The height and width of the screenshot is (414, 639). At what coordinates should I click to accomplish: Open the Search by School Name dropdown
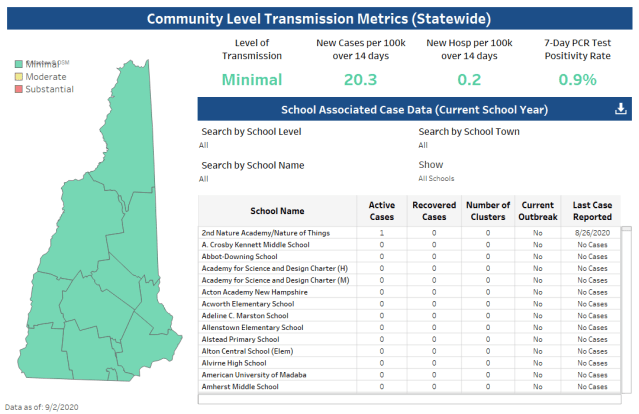coord(300,179)
